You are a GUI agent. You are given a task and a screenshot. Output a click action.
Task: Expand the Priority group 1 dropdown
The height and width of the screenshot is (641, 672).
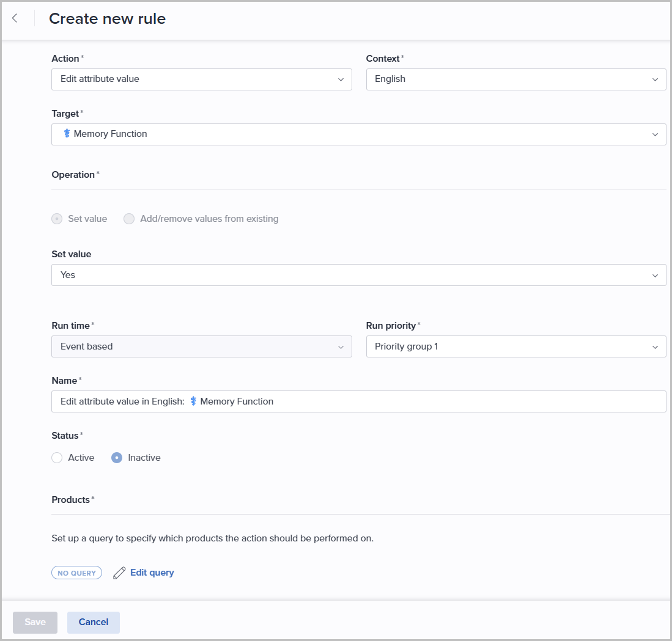coord(515,346)
